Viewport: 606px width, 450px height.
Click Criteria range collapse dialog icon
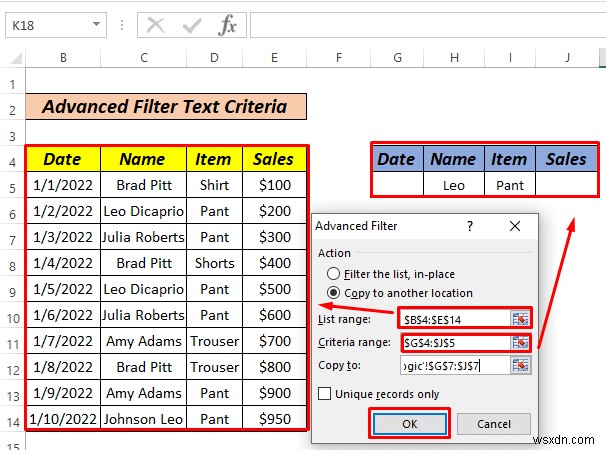point(520,343)
